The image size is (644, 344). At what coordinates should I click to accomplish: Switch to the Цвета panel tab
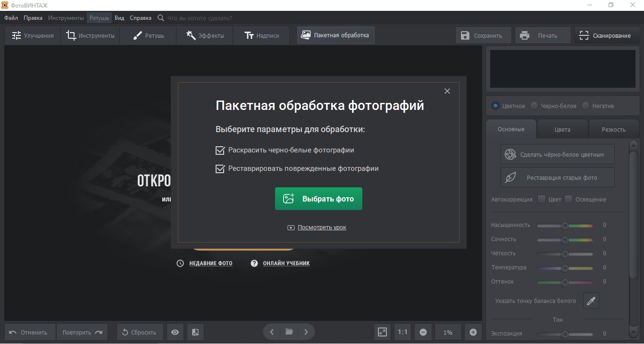562,129
